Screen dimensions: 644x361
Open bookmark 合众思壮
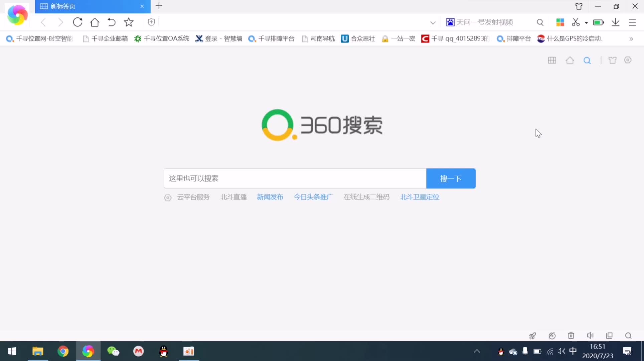pos(358,39)
